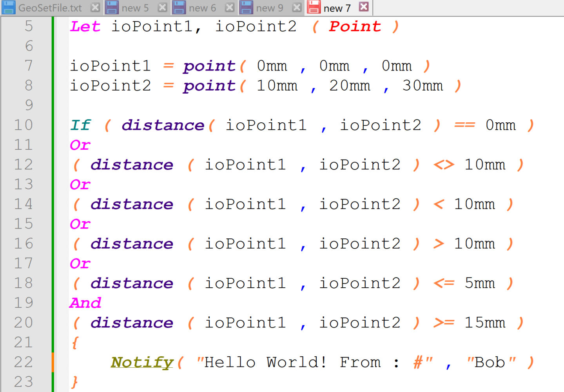
Task: Click line number 10 in the margin
Action: (x=24, y=125)
